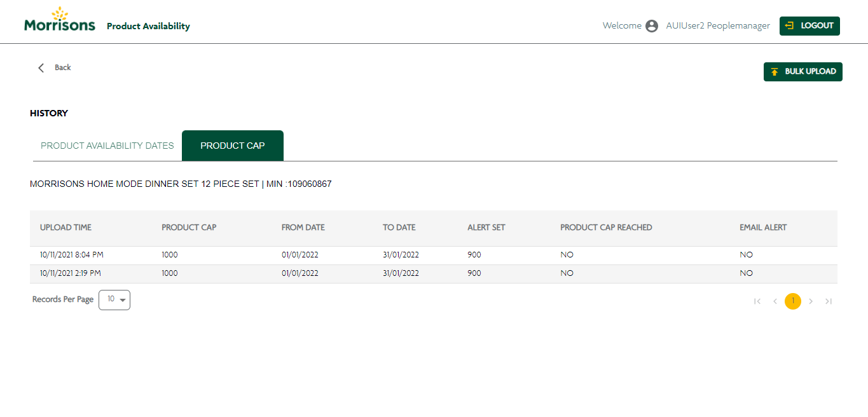Viewport: 868px width, 417px height.
Task: Click alert set 900 in 2:19 PM row
Action: tap(474, 273)
